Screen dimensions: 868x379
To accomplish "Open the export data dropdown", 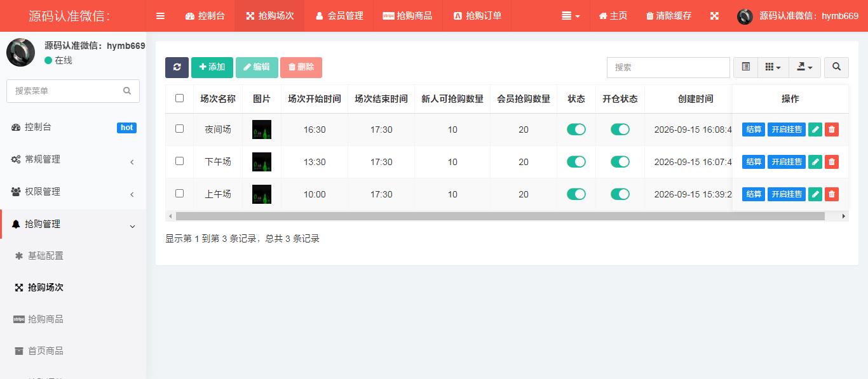I will [x=804, y=67].
